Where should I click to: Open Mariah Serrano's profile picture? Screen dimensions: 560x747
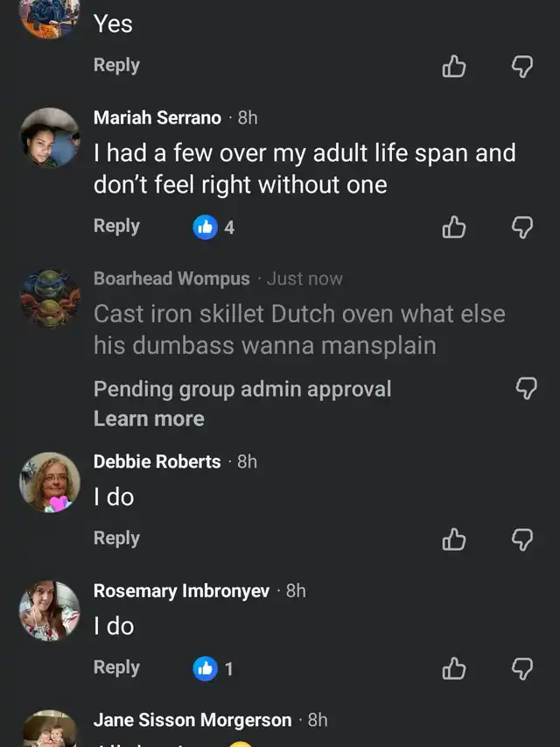(50, 137)
